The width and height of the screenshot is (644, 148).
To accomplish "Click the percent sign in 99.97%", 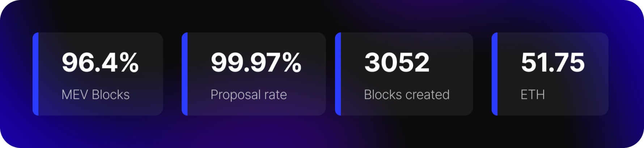I will point(292,62).
